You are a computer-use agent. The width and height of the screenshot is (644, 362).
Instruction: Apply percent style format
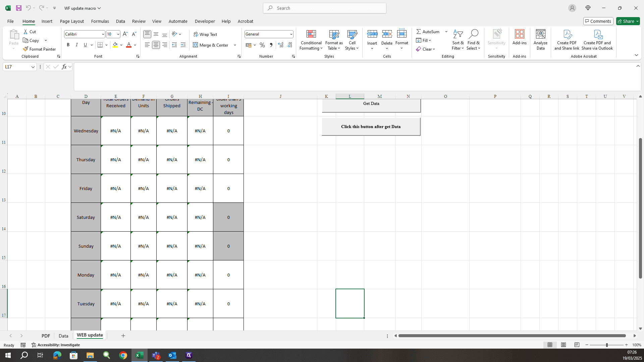click(x=262, y=45)
